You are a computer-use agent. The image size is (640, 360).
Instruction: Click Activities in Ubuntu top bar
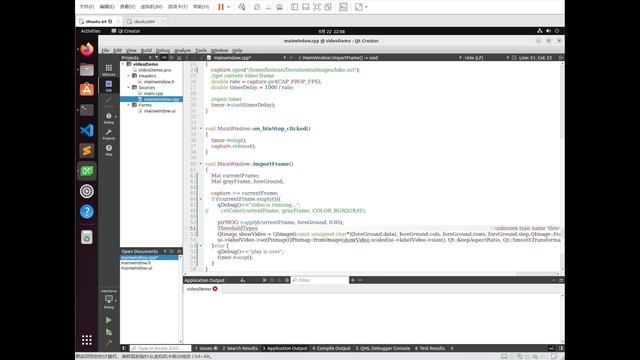tap(91, 31)
